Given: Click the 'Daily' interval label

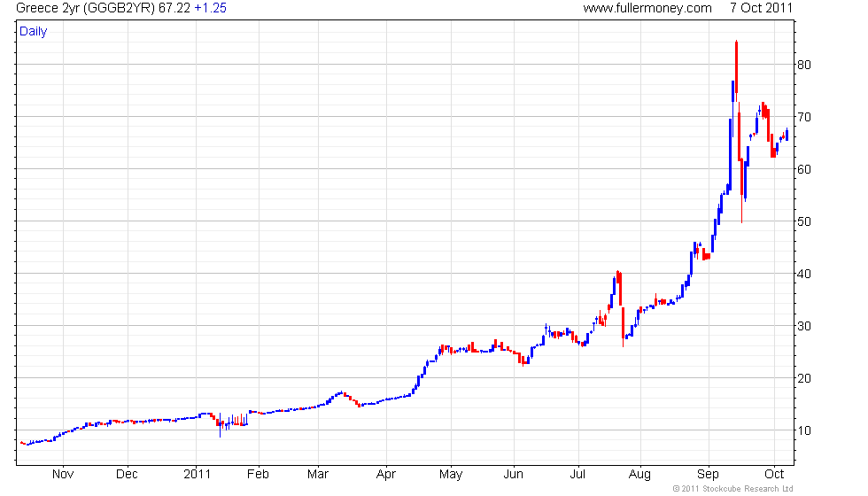Looking at the screenshot, I should point(34,32).
